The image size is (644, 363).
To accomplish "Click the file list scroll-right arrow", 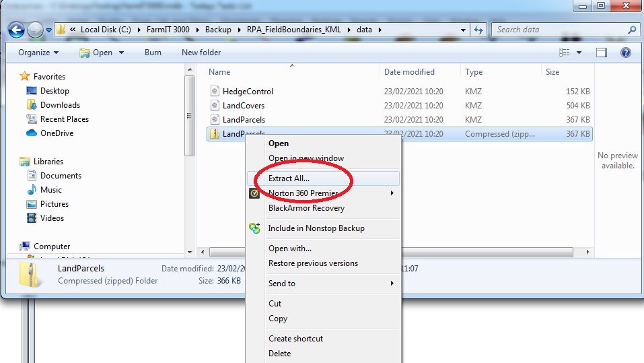I will 587,252.
